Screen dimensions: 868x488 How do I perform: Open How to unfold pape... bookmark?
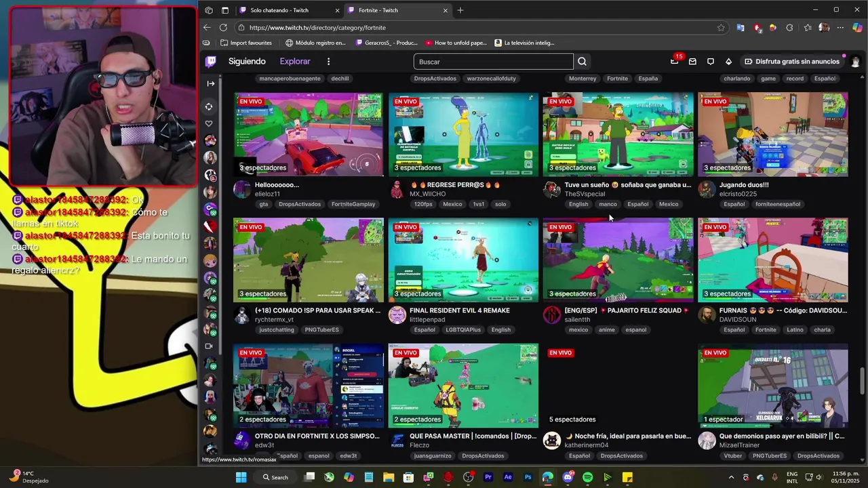(455, 43)
